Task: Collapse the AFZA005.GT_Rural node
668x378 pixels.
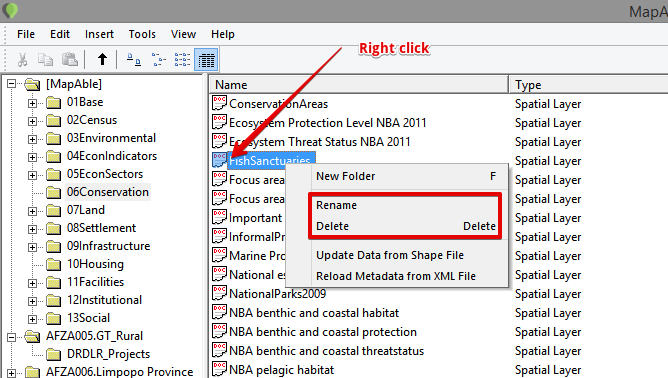Action: (x=12, y=337)
